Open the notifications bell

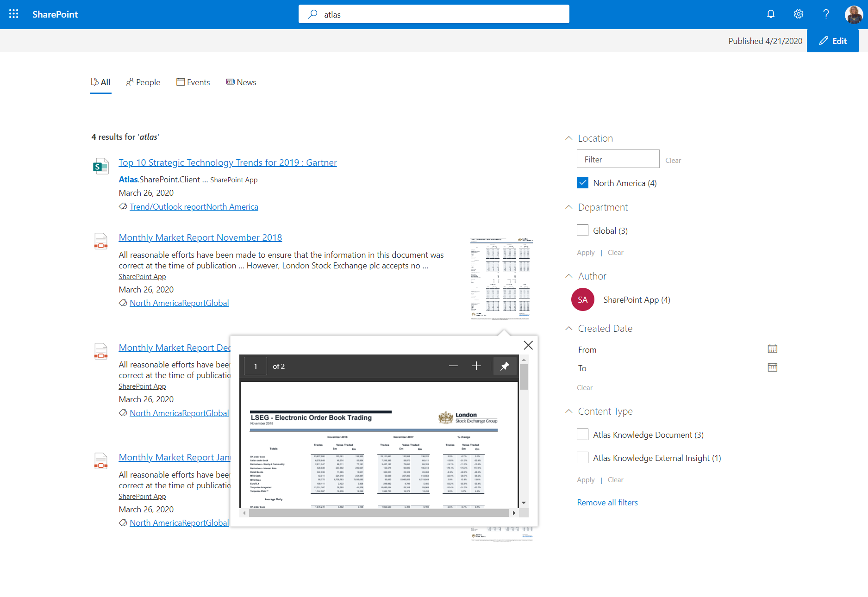click(x=771, y=14)
